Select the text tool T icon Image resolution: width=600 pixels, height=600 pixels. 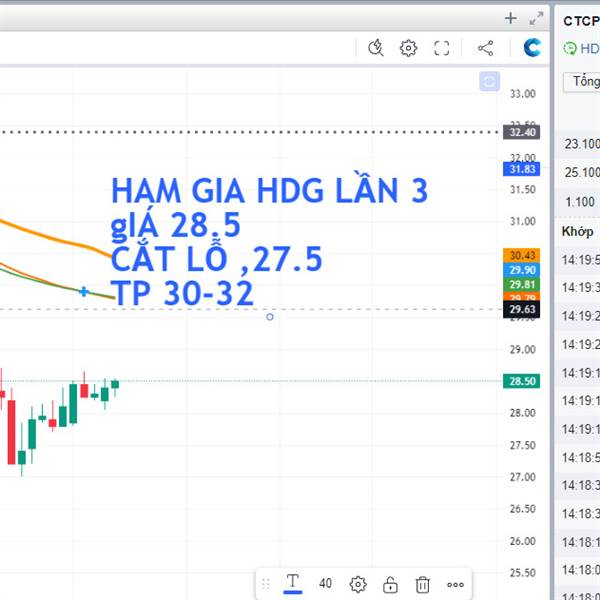coord(293,584)
